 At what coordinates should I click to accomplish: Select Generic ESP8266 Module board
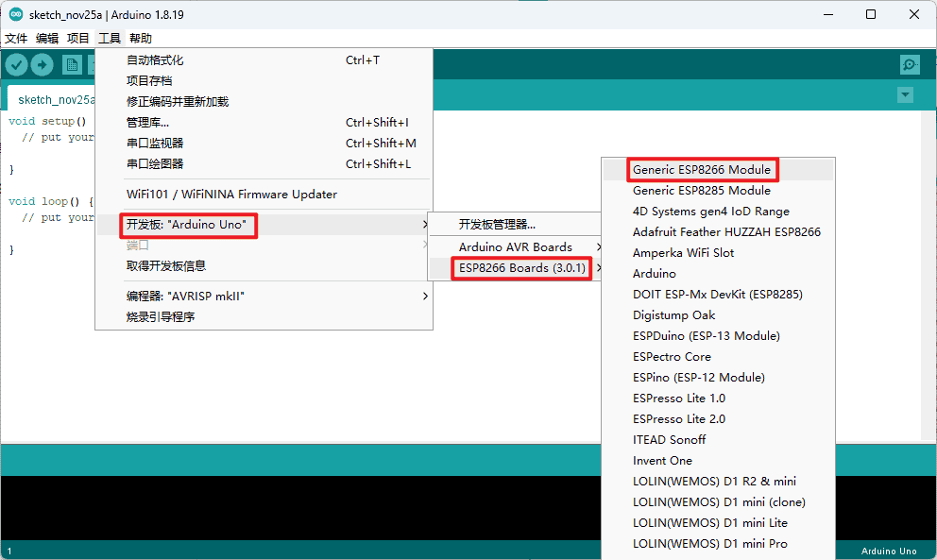tap(718, 170)
